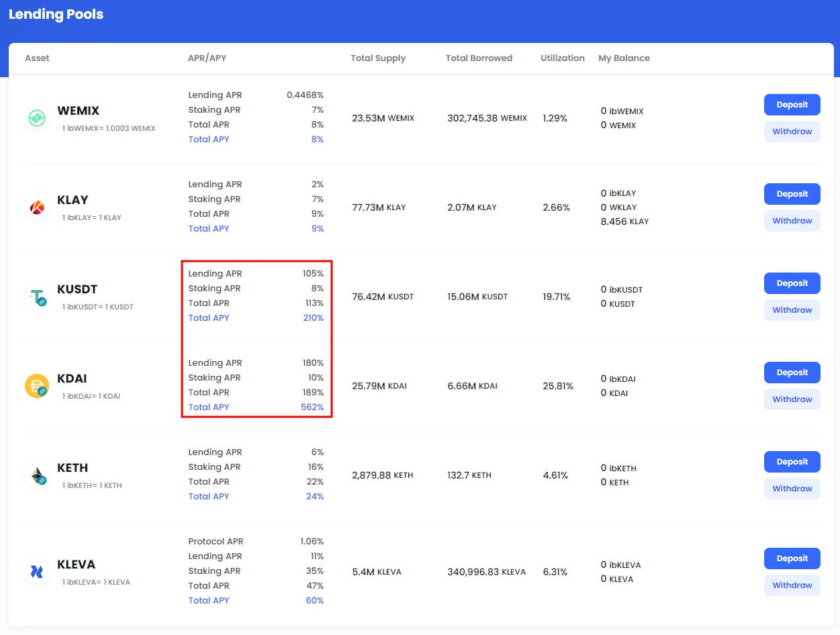The image size is (840, 635).
Task: Click the 8.456 KLAY balance
Action: (x=625, y=222)
